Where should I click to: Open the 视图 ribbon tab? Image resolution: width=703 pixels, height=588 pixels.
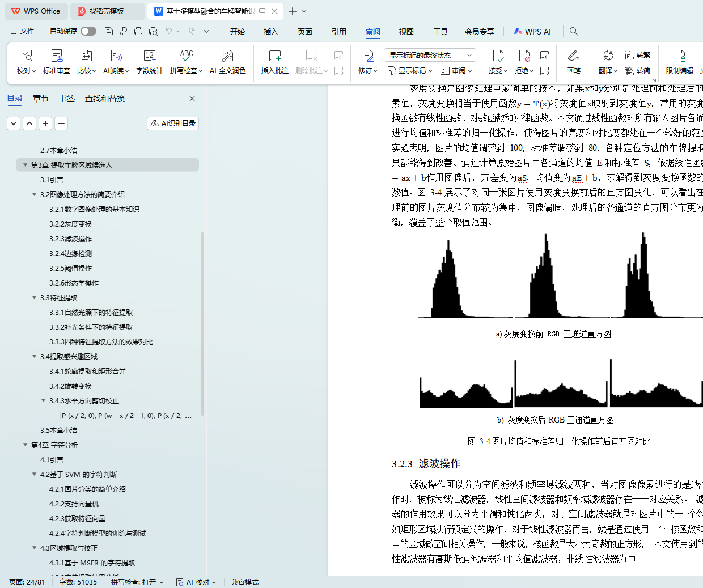(x=406, y=32)
